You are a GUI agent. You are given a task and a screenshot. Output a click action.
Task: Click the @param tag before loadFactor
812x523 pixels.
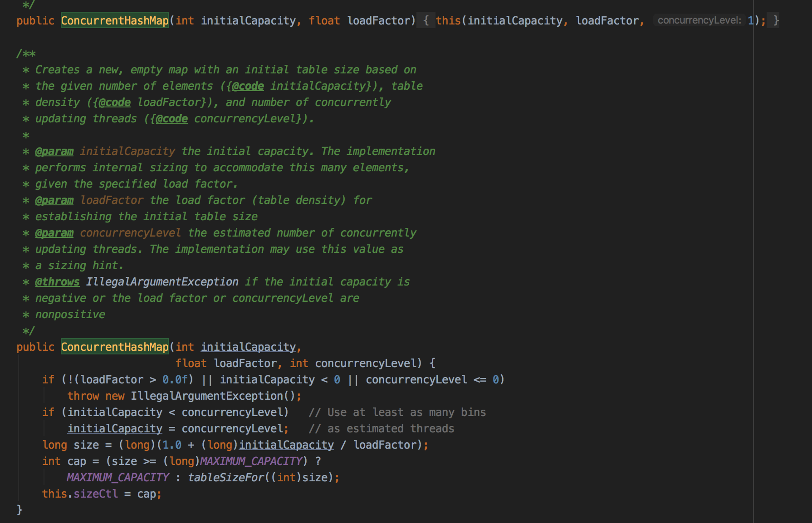click(54, 200)
